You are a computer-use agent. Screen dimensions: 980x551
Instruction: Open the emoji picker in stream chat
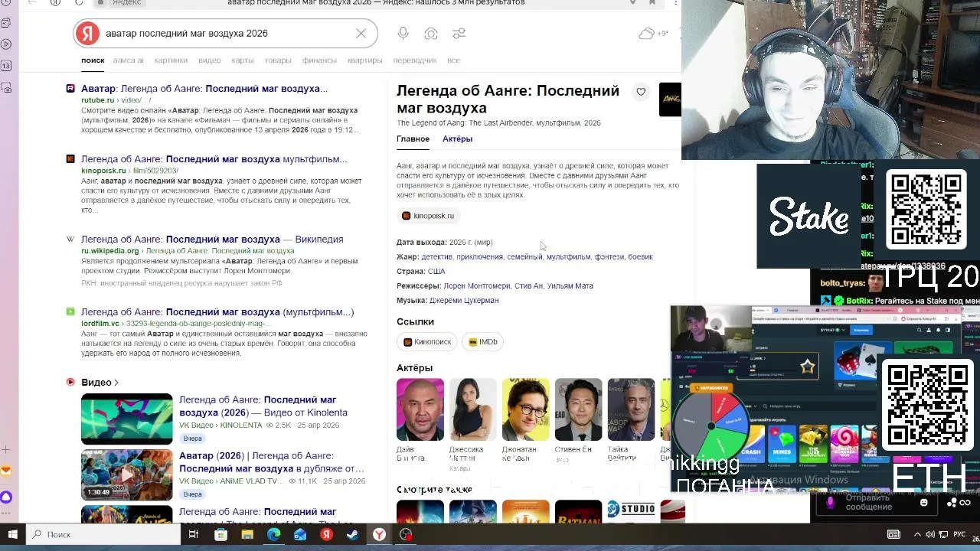pyautogui.click(x=923, y=503)
